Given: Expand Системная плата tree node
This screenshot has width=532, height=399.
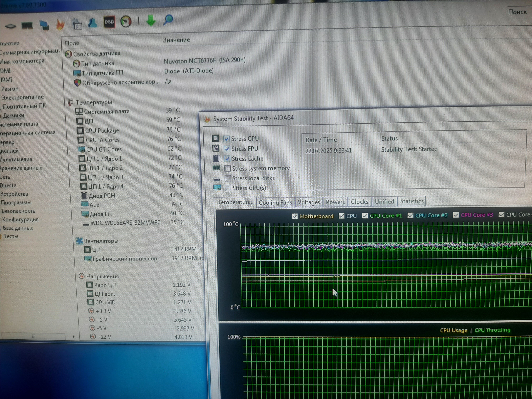Looking at the screenshot, I should 19,124.
